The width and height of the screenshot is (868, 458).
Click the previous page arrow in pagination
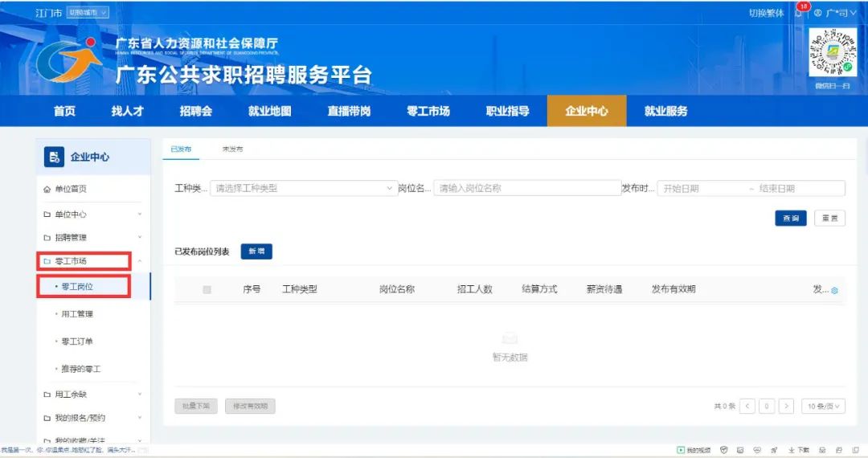747,407
